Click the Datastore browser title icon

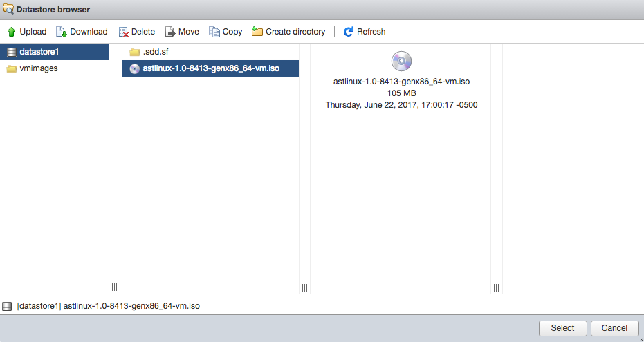click(8, 9)
